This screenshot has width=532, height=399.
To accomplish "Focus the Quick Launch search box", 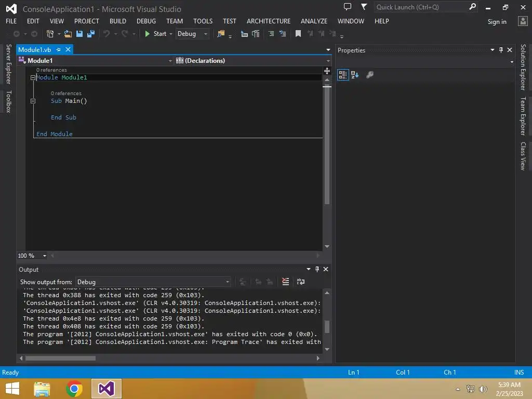I will click(425, 7).
